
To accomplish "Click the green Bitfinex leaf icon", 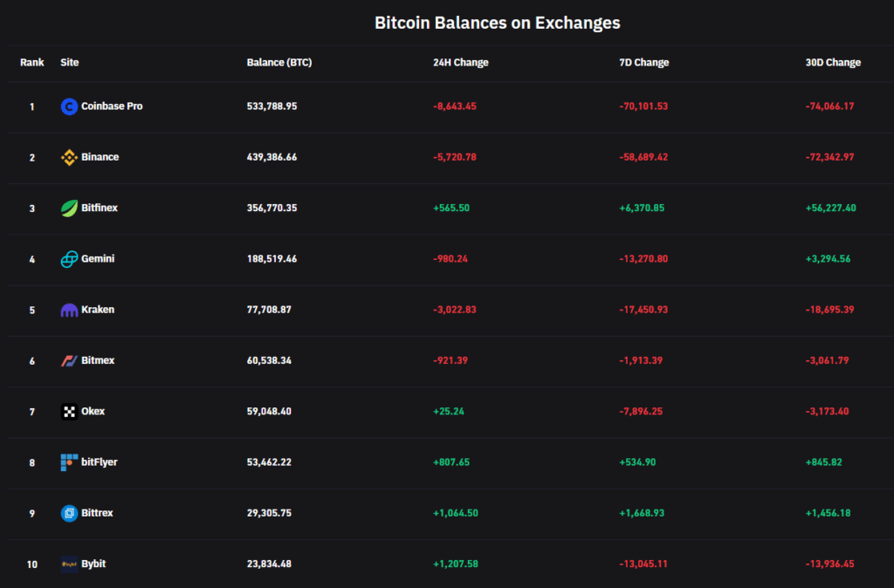I will coord(69,208).
